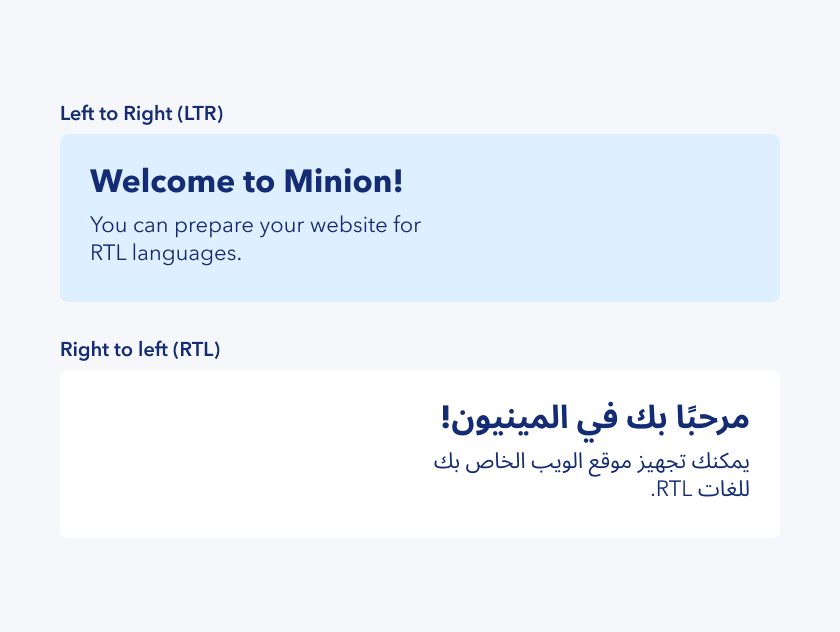Image resolution: width=840 pixels, height=632 pixels.
Task: Click the "Right to left (RTL)" label
Action: coord(140,349)
